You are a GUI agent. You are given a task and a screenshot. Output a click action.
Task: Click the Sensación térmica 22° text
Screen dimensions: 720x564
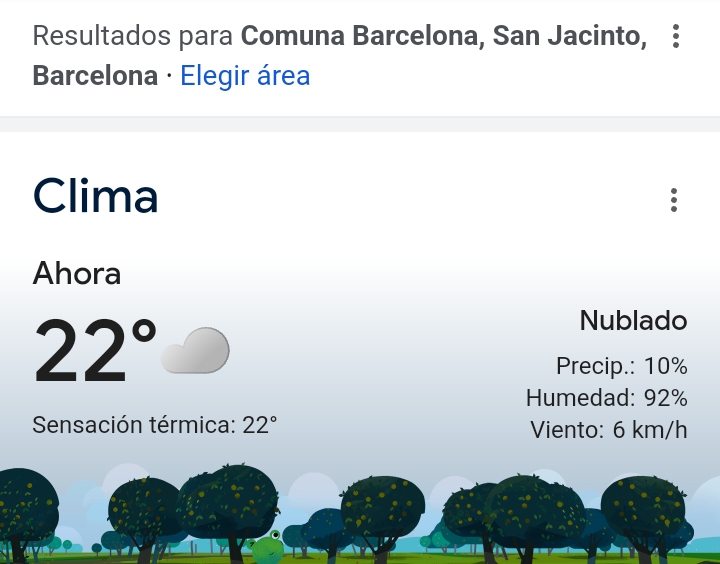155,425
